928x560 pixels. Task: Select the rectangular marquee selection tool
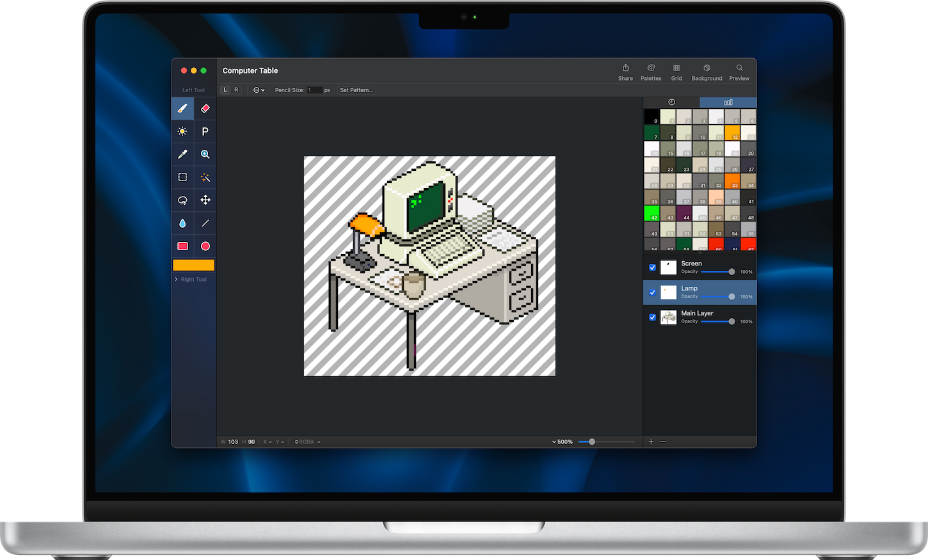pyautogui.click(x=182, y=177)
